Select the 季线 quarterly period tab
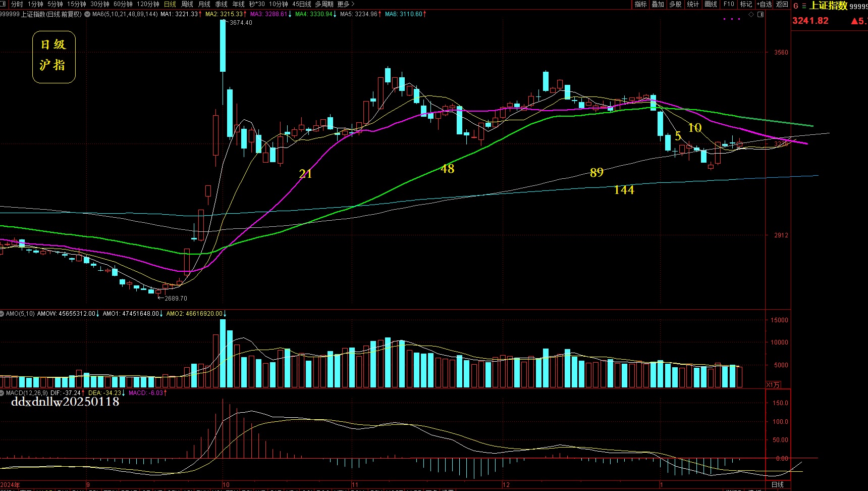This screenshot has height=491, width=868. [x=222, y=4]
